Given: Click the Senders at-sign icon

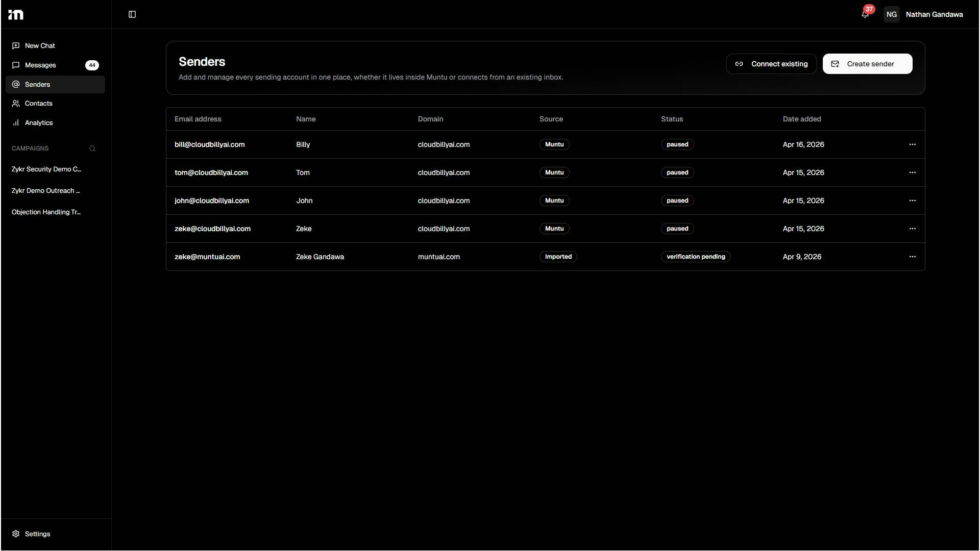Looking at the screenshot, I should click(x=16, y=85).
